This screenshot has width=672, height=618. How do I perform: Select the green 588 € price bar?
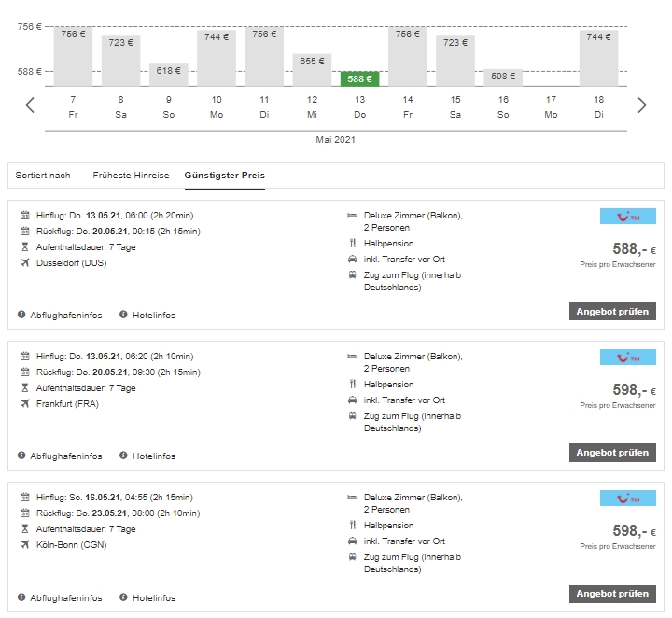(360, 78)
